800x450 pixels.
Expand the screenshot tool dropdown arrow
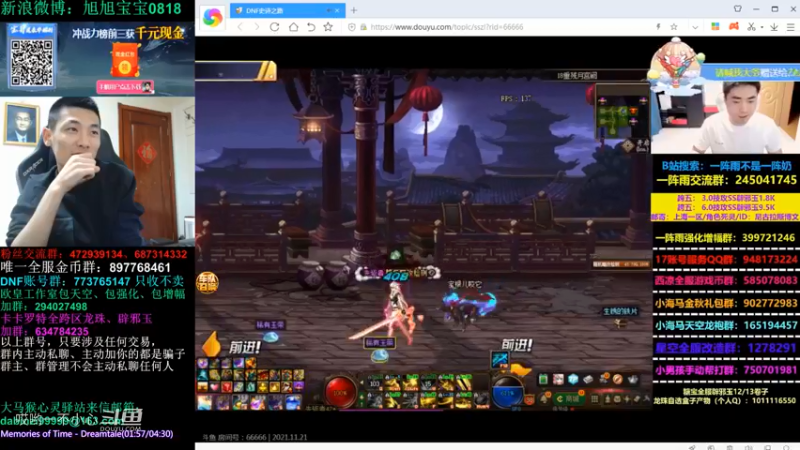[762, 28]
